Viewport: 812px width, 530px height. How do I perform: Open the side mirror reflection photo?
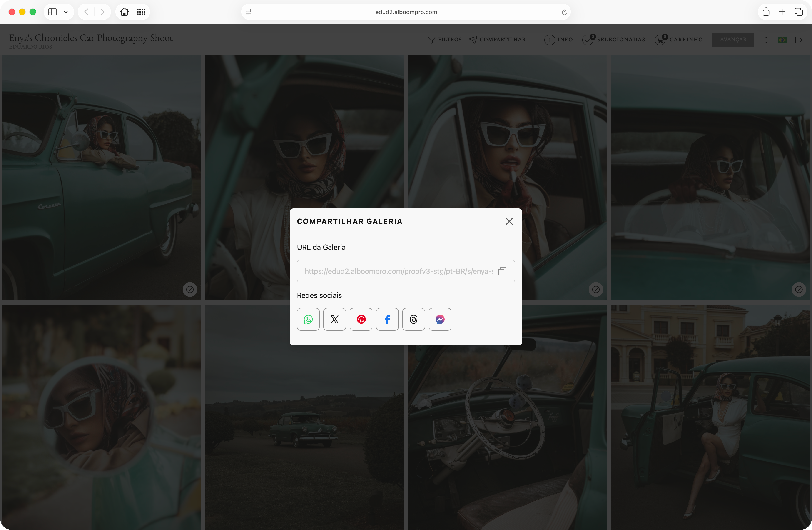point(101,417)
